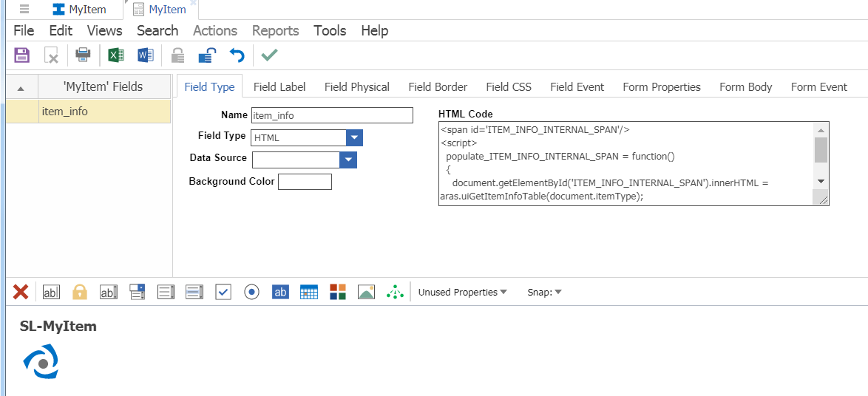Add a text field using the first abl icon
The width and height of the screenshot is (868, 396).
[51, 292]
